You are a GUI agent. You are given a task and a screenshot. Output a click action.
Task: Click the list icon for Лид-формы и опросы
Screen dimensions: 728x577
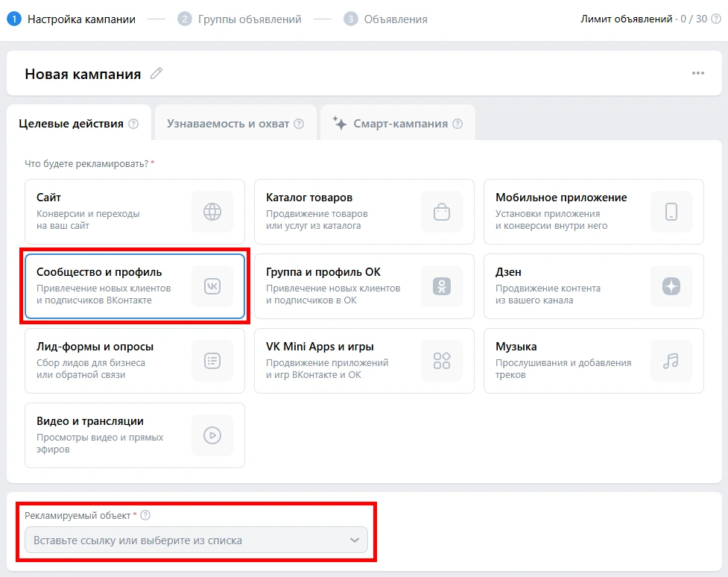(212, 361)
